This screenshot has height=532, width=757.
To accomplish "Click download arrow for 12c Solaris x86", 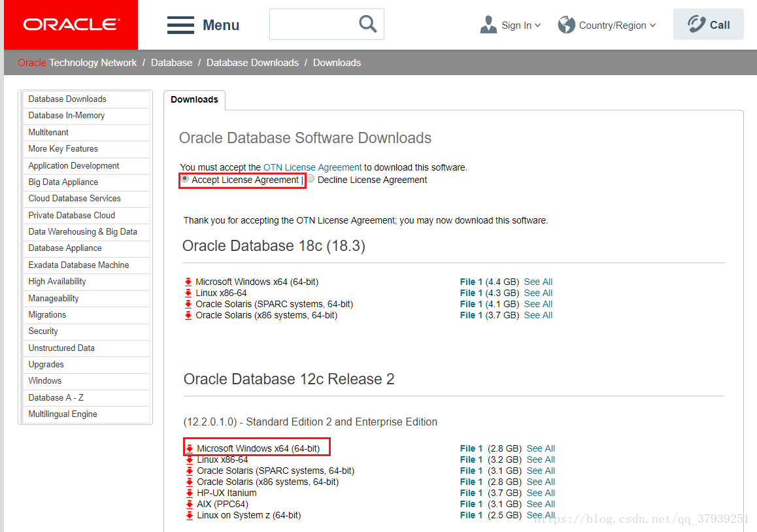I will point(190,482).
